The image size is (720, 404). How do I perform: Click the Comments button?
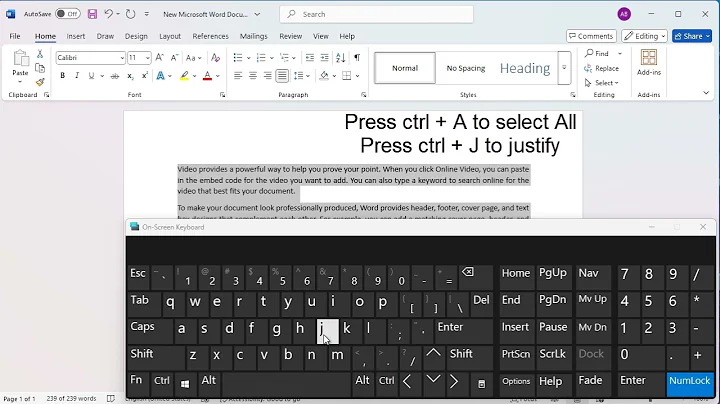click(591, 36)
